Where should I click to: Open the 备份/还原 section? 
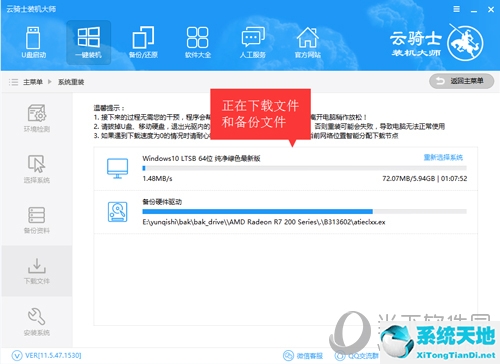point(143,42)
